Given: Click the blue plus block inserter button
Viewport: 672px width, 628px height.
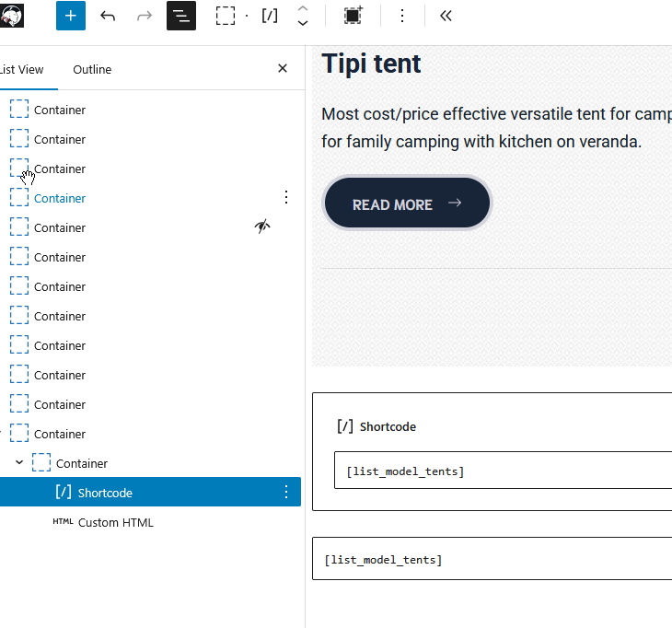Looking at the screenshot, I should pyautogui.click(x=71, y=16).
